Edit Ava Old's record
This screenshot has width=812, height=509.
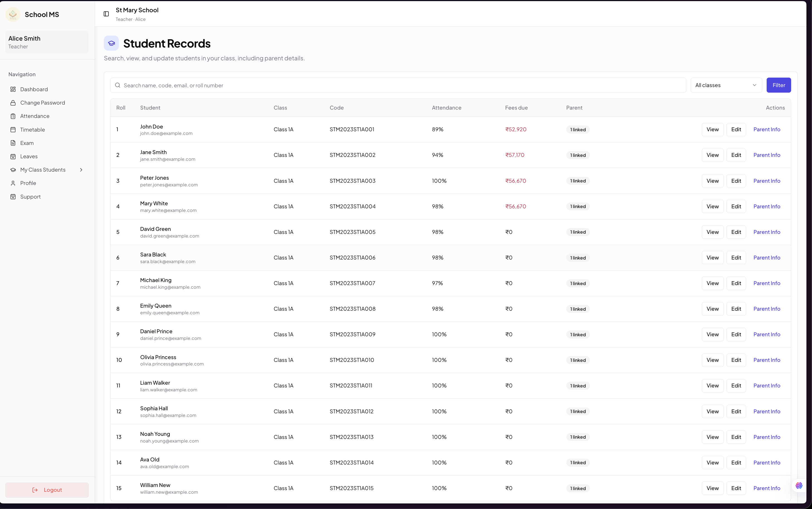tap(736, 463)
